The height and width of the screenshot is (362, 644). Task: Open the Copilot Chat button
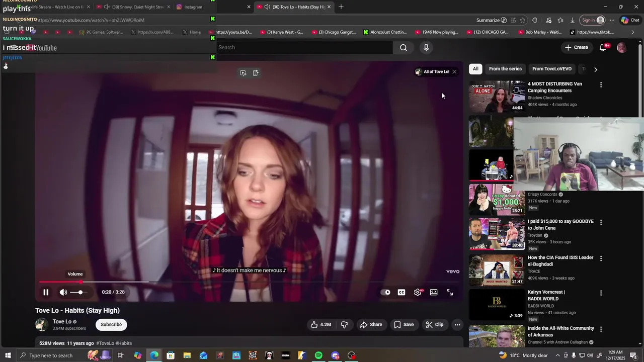click(x=630, y=20)
